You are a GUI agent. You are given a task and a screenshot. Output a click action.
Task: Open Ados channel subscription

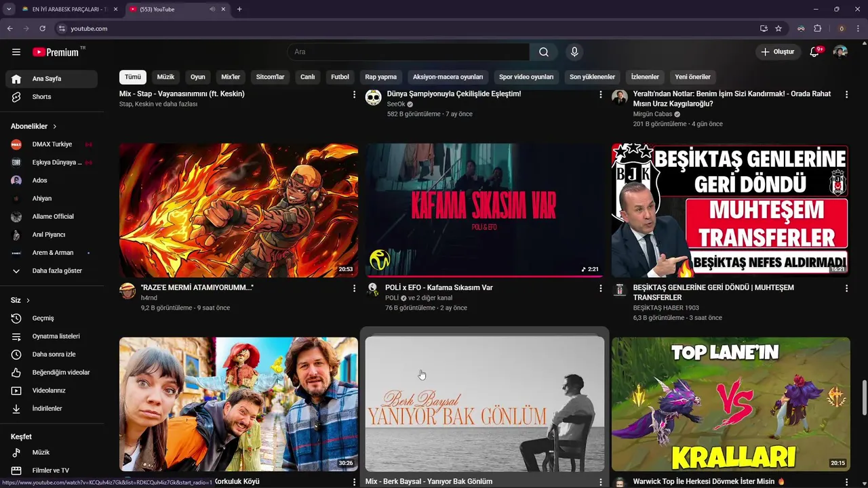tap(52, 180)
